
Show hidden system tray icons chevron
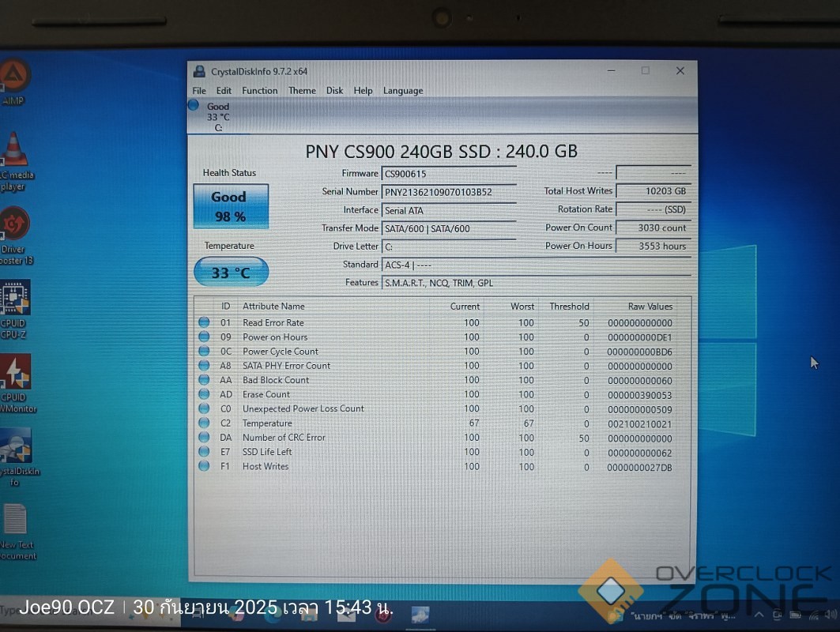click(759, 615)
